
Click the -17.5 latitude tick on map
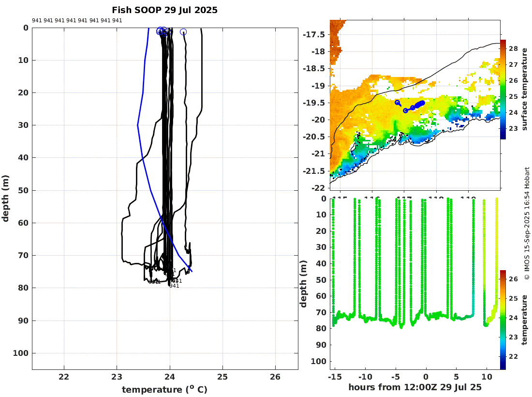pyautogui.click(x=314, y=35)
